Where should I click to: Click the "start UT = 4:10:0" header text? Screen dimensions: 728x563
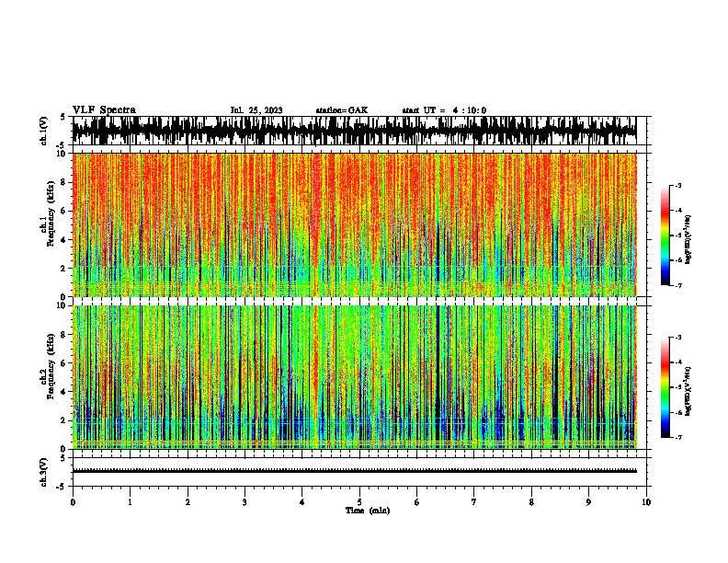click(x=444, y=110)
